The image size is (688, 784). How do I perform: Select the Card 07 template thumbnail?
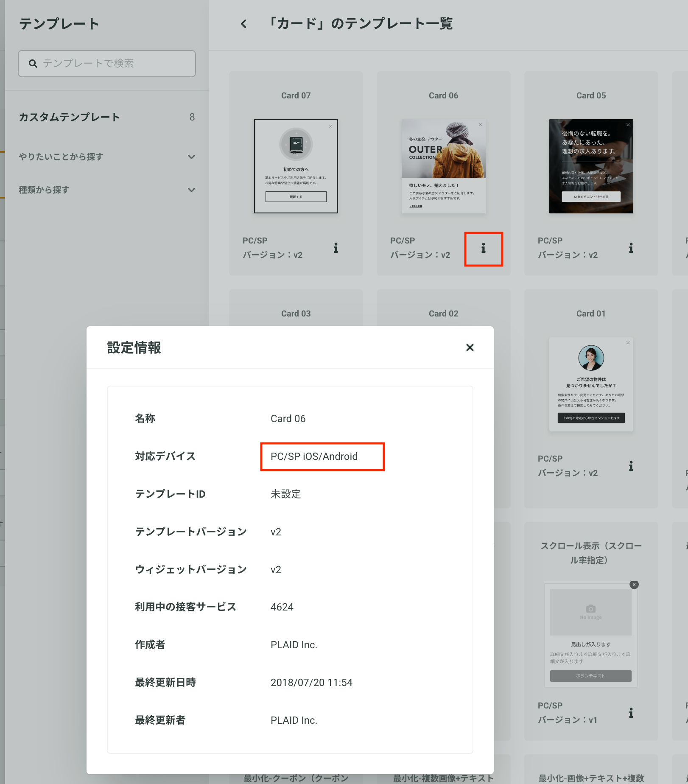pyautogui.click(x=296, y=166)
